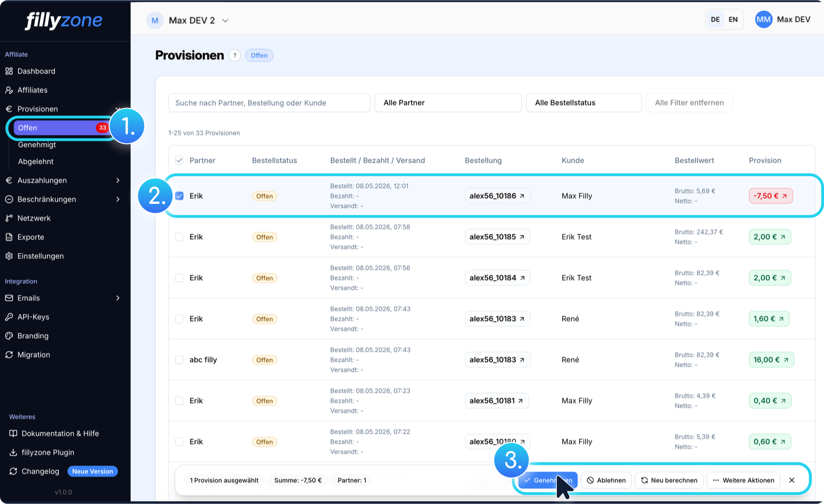The image size is (824, 504).
Task: Click the Bestellstatus column header
Action: coord(275,160)
